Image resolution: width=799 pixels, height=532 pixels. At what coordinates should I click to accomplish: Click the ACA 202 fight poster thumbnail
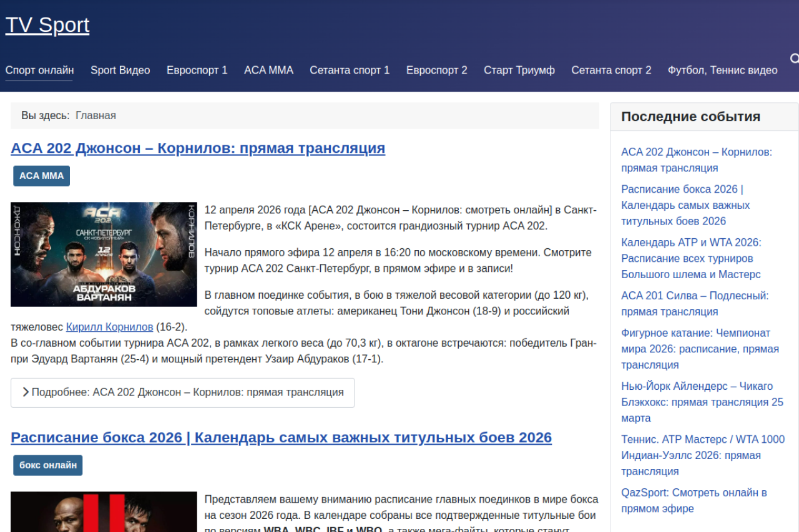pyautogui.click(x=104, y=254)
